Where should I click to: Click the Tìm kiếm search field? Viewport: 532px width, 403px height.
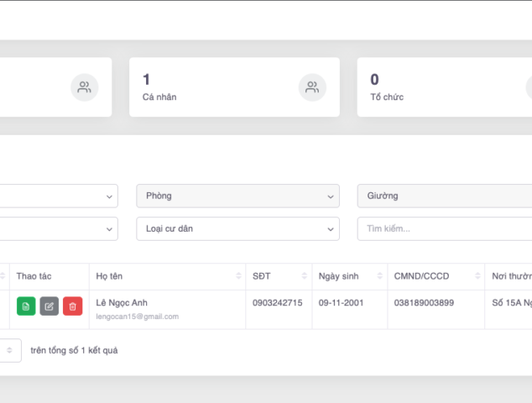(x=445, y=228)
